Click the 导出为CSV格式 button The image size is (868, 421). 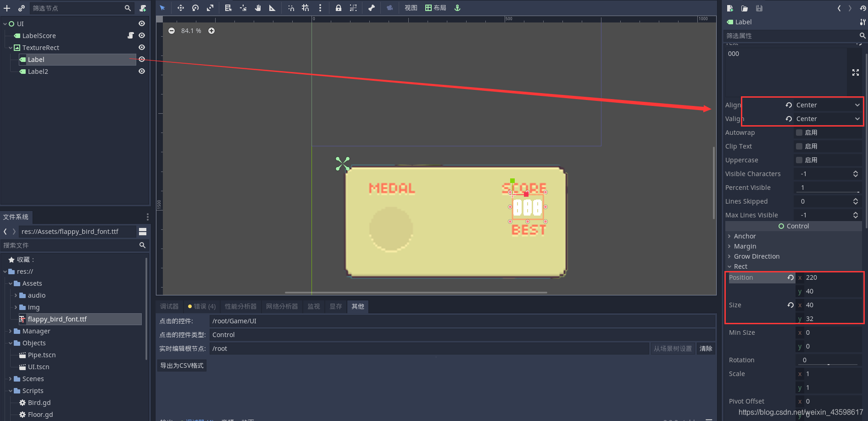pos(182,366)
